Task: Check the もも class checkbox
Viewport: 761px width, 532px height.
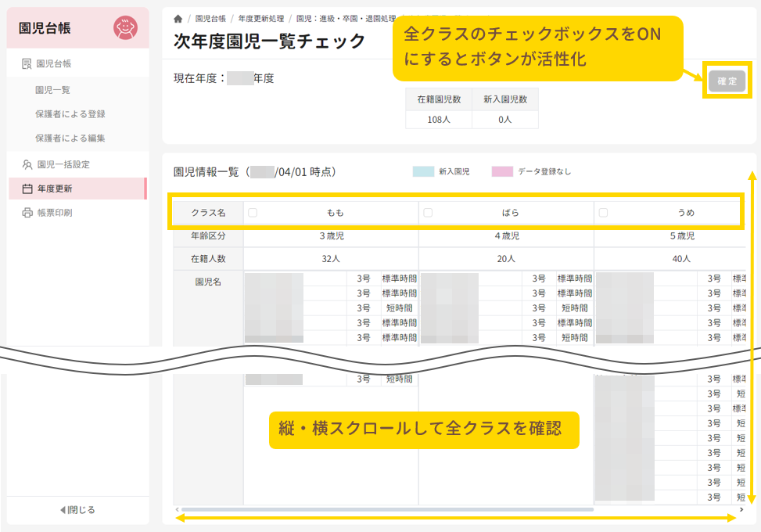Action: pos(253,212)
